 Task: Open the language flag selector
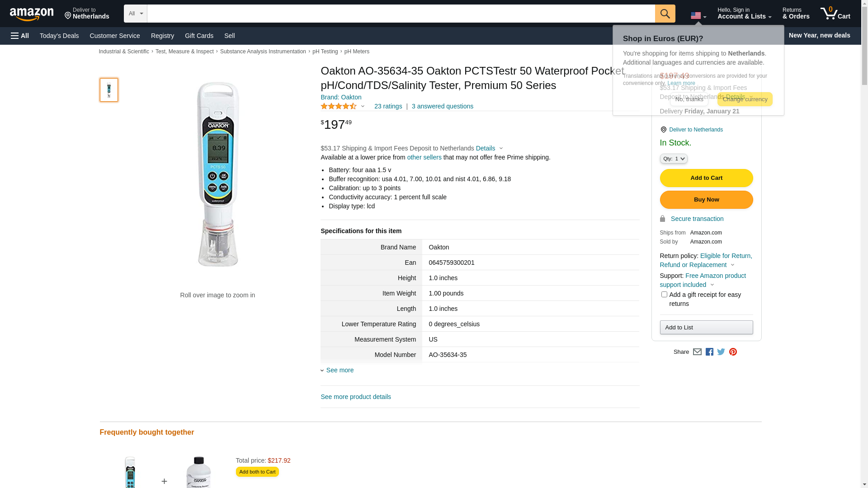coord(698,16)
